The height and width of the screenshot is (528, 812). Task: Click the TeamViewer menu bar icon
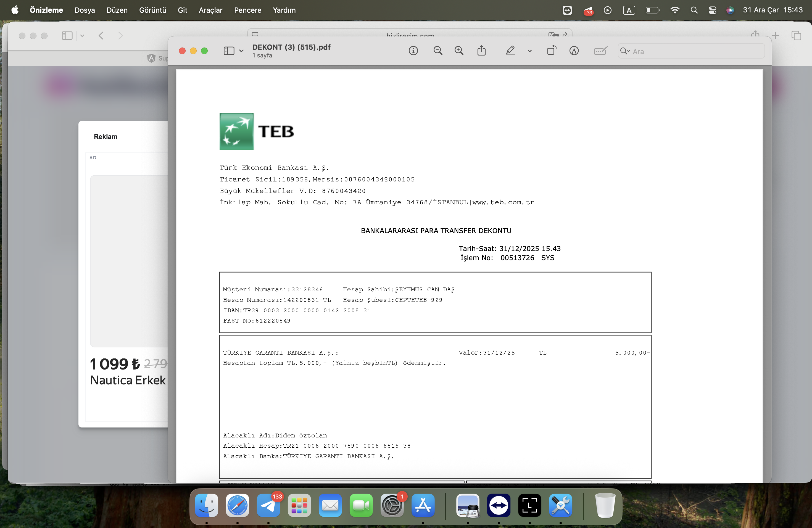[x=567, y=10]
